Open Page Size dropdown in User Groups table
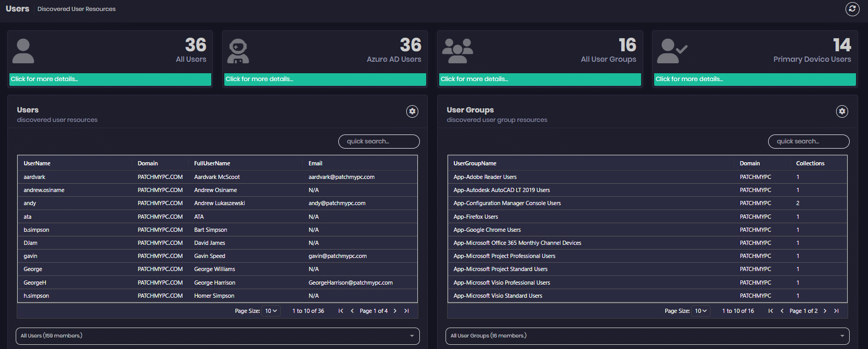Image resolution: width=868 pixels, height=349 pixels. coord(701,311)
